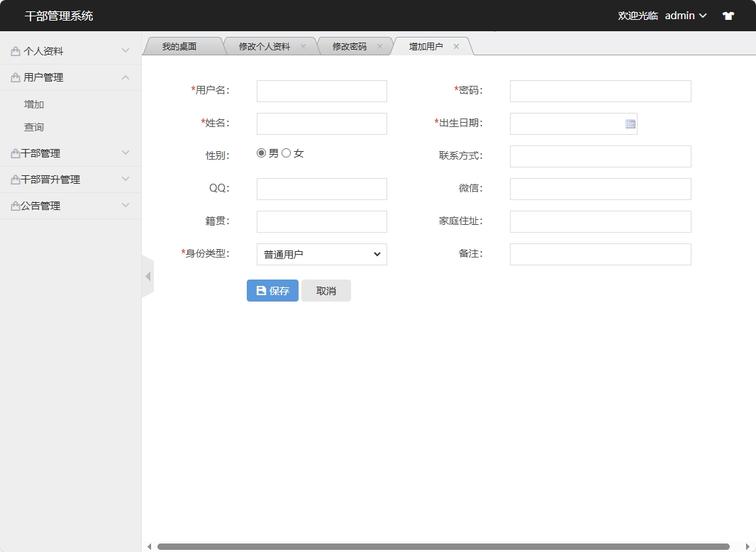Click the 取消 button

(x=326, y=290)
